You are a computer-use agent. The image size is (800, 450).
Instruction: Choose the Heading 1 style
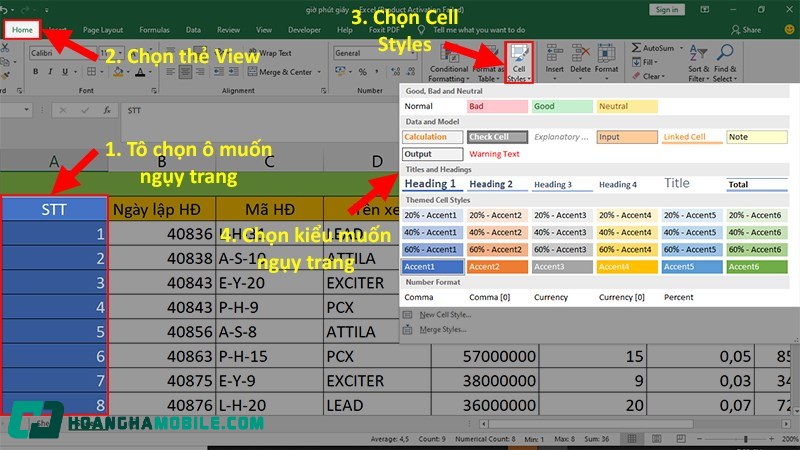click(x=432, y=184)
